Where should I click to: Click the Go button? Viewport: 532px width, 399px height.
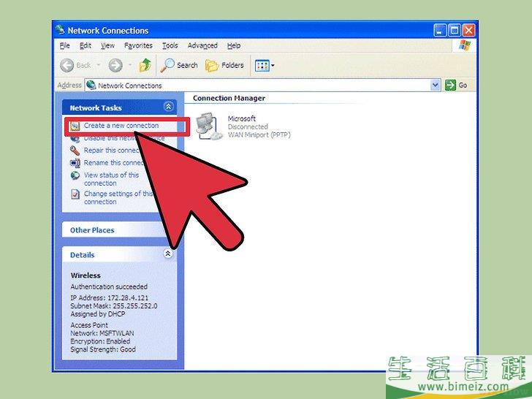tap(456, 85)
